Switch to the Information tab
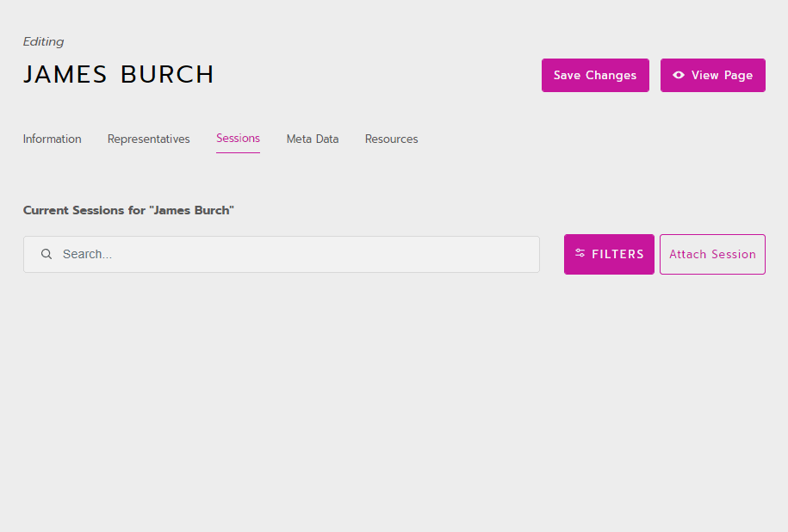 (52, 139)
